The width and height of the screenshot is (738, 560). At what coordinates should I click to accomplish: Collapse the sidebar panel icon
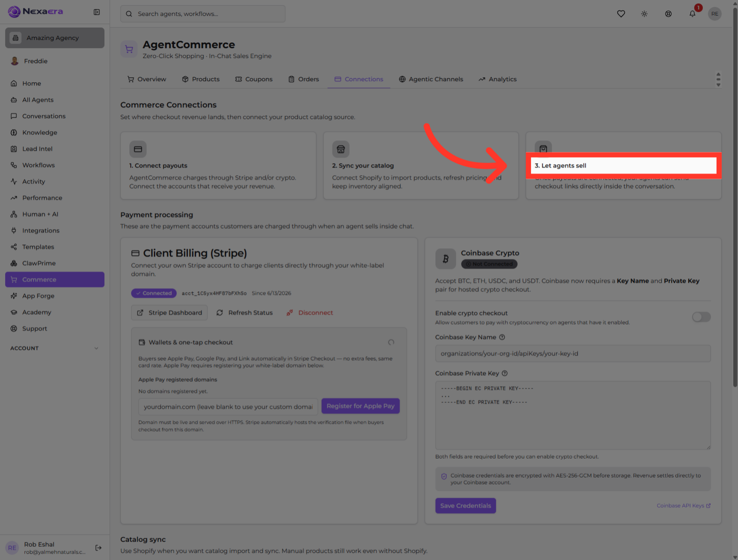pos(97,12)
